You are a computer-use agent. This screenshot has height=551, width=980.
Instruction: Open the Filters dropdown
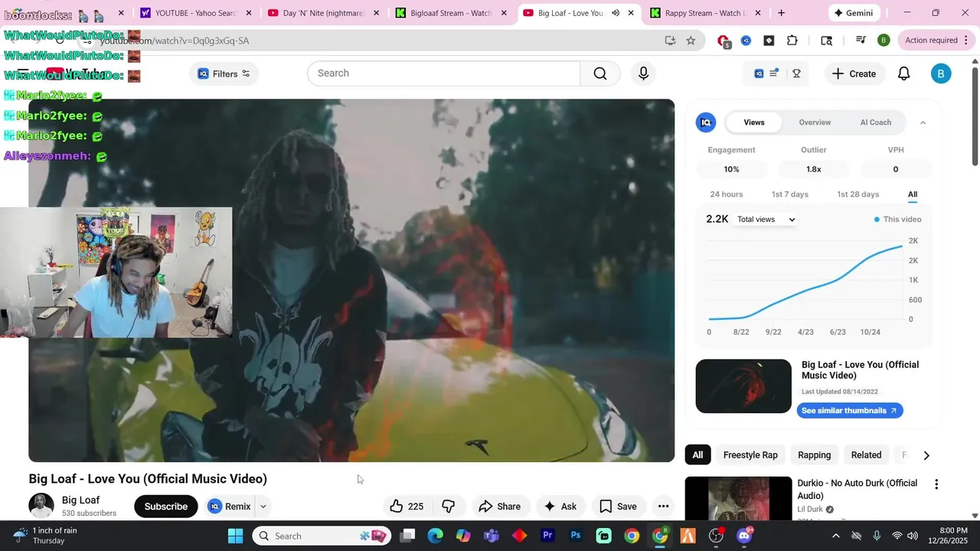[x=224, y=73]
